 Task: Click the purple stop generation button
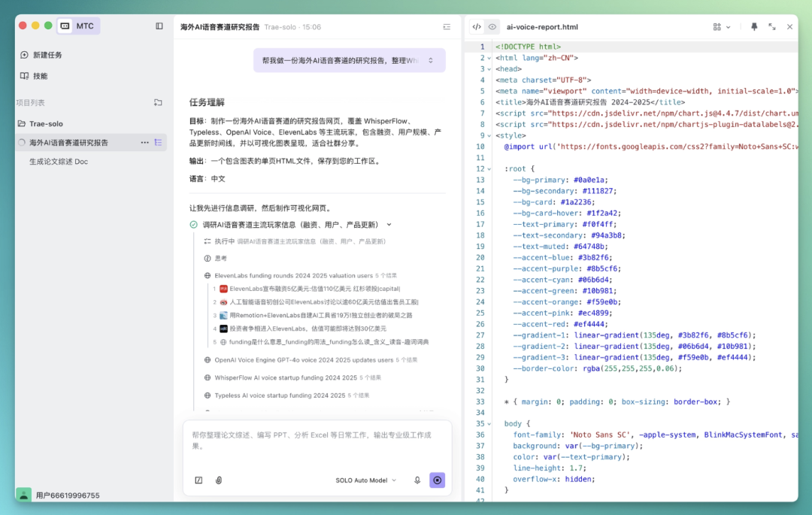(437, 480)
